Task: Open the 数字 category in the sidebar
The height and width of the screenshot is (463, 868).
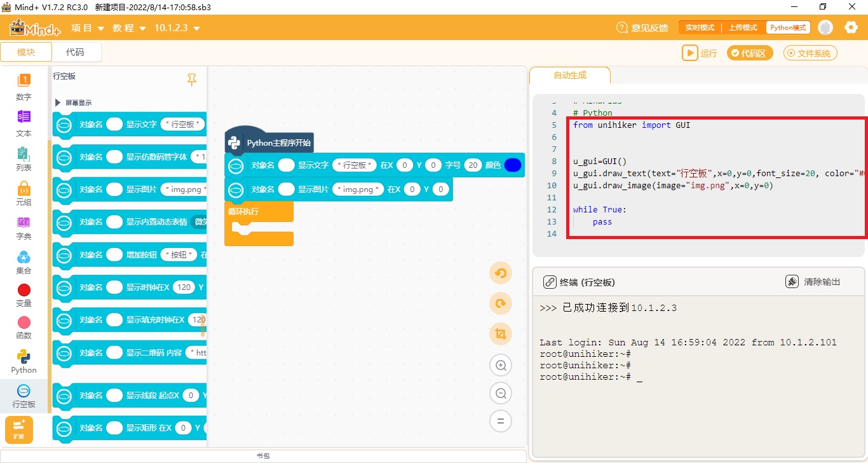Action: [24, 87]
